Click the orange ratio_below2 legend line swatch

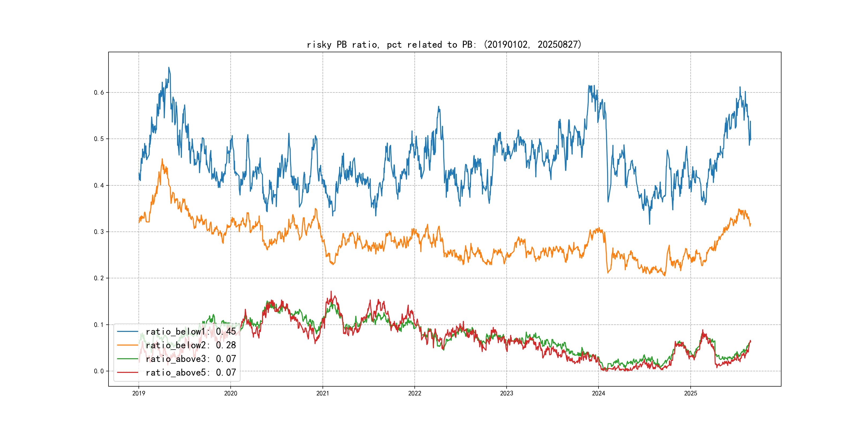(x=127, y=345)
